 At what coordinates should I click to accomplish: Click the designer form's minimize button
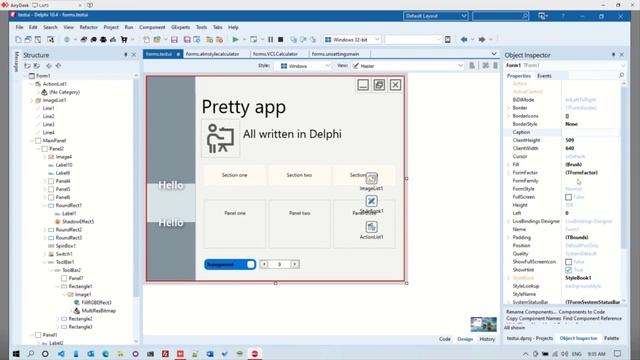[363, 84]
